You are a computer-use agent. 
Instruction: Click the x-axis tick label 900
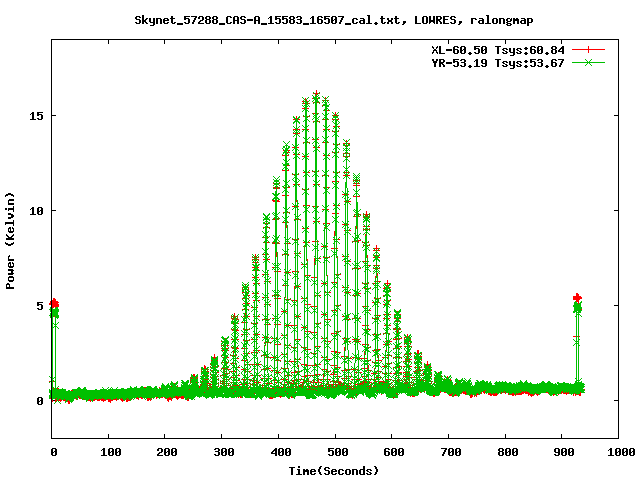click(x=564, y=452)
